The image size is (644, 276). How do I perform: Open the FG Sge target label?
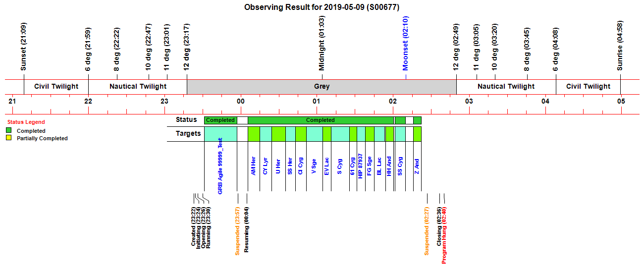[x=369, y=166]
